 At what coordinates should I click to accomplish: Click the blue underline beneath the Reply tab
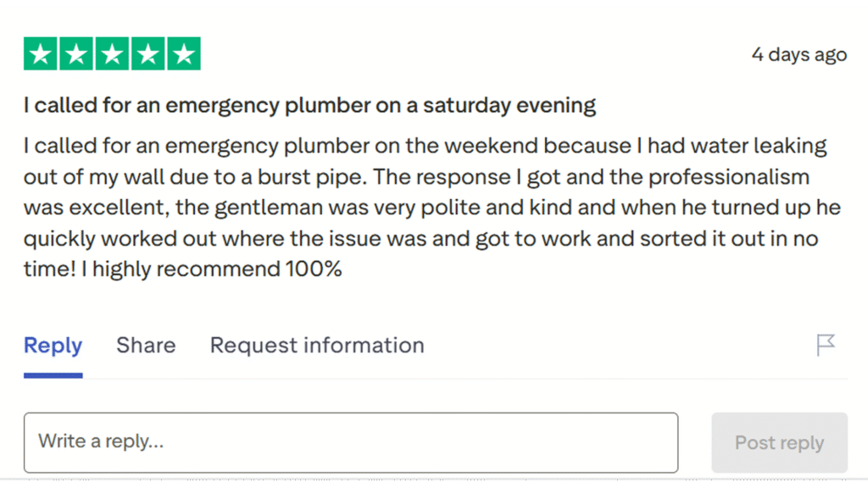point(53,374)
